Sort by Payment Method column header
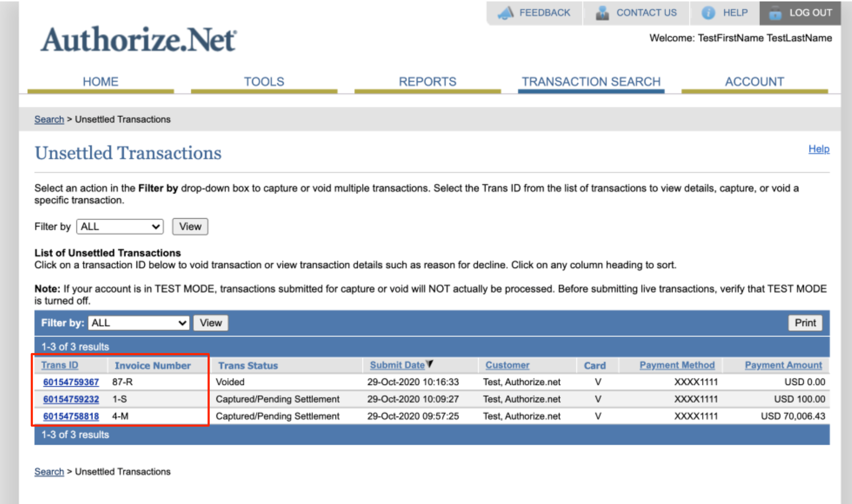The height and width of the screenshot is (504, 852). [677, 365]
